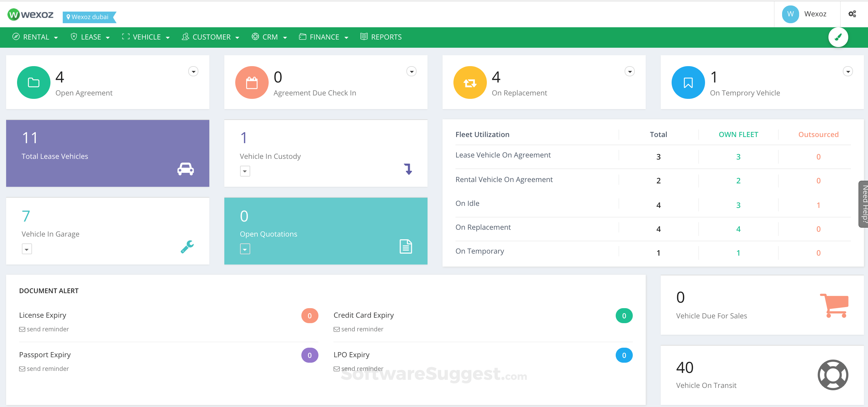Click the Open Agreement folder icon
This screenshot has height=407, width=868.
[33, 82]
